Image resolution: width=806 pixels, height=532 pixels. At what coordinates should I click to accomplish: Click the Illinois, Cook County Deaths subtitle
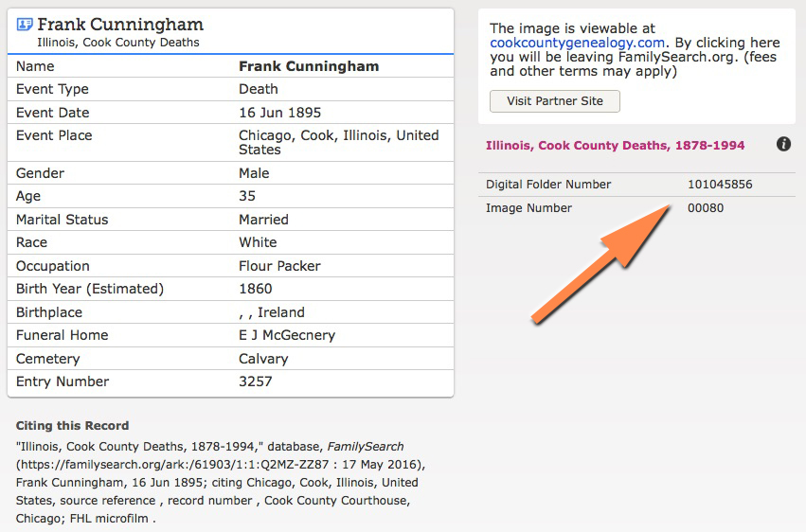[118, 43]
